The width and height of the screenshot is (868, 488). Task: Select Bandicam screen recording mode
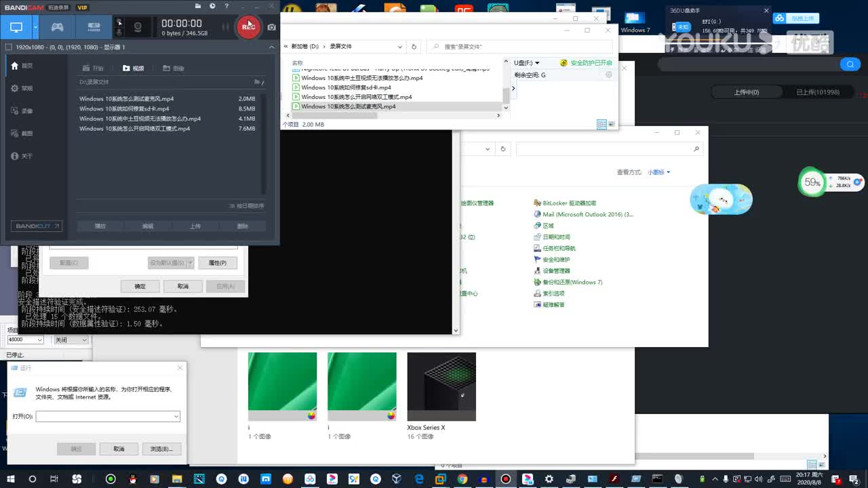(x=16, y=27)
